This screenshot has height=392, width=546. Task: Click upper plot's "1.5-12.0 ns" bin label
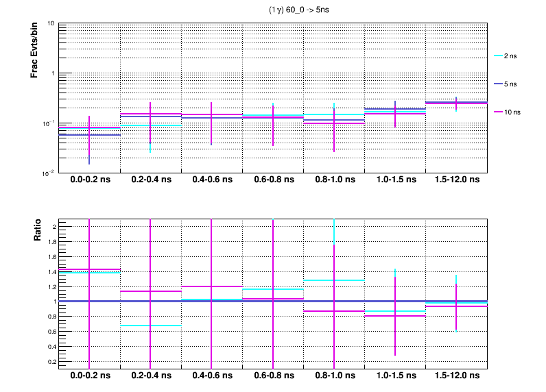pos(456,180)
